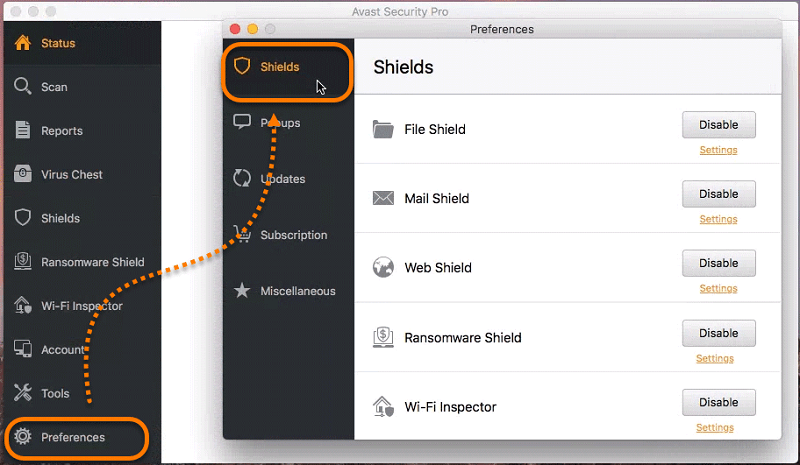Open Web Shield Settings link
Image resolution: width=800 pixels, height=465 pixels.
pyautogui.click(x=718, y=288)
